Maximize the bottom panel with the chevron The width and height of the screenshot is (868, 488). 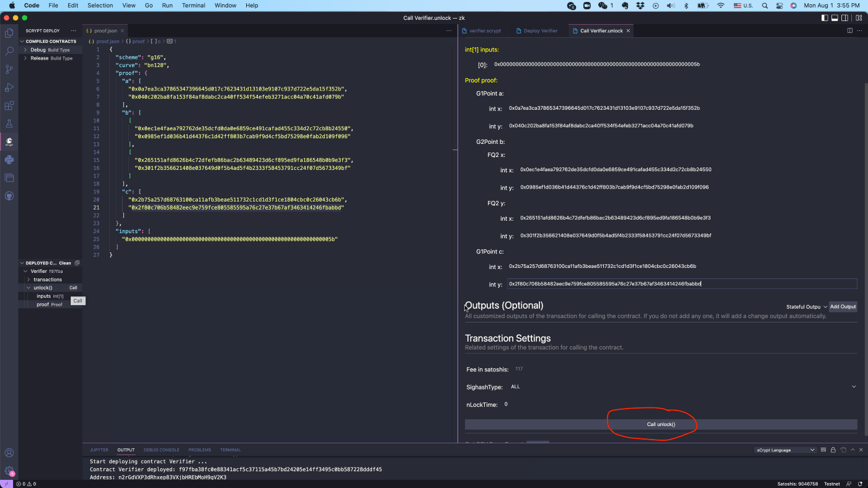852,450
